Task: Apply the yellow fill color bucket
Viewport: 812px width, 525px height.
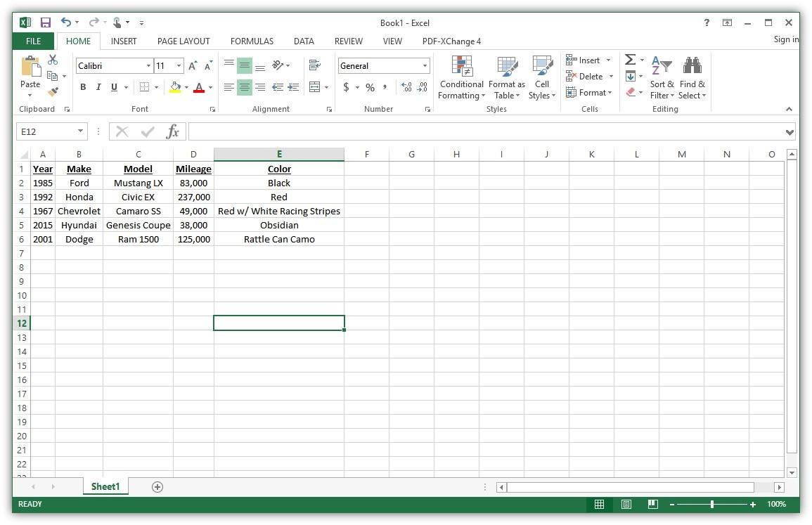Action: (x=175, y=87)
